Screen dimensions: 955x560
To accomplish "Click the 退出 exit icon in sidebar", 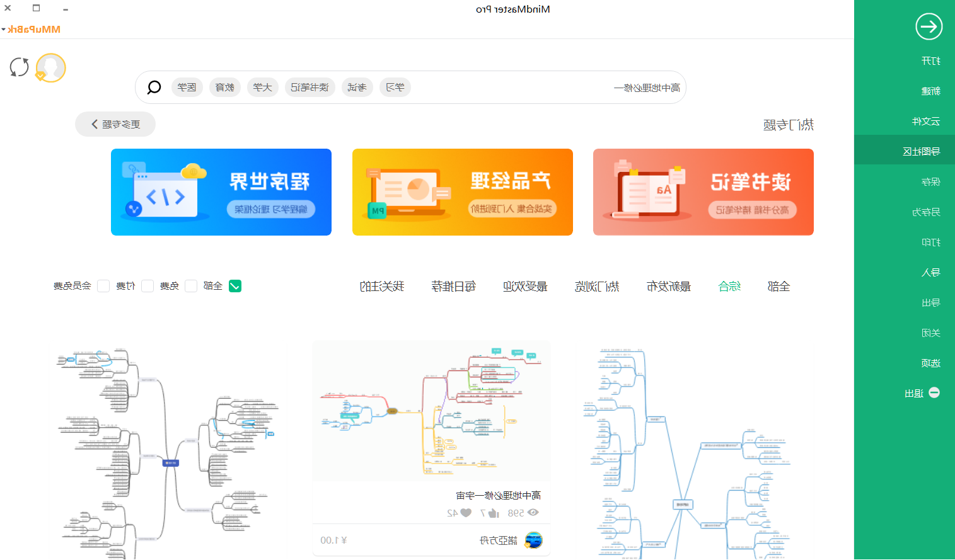I will [934, 392].
